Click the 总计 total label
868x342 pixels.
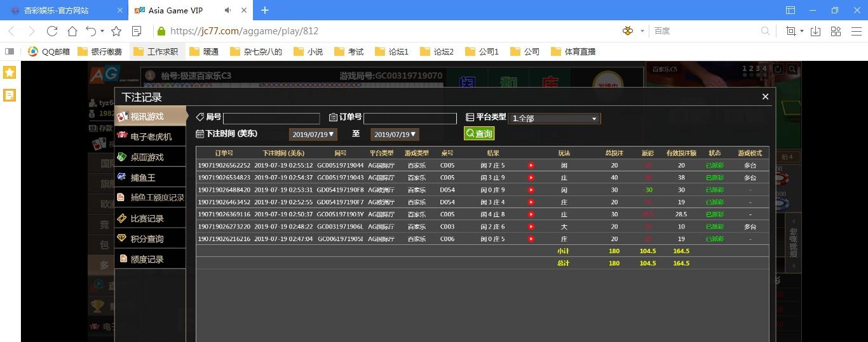(563, 263)
